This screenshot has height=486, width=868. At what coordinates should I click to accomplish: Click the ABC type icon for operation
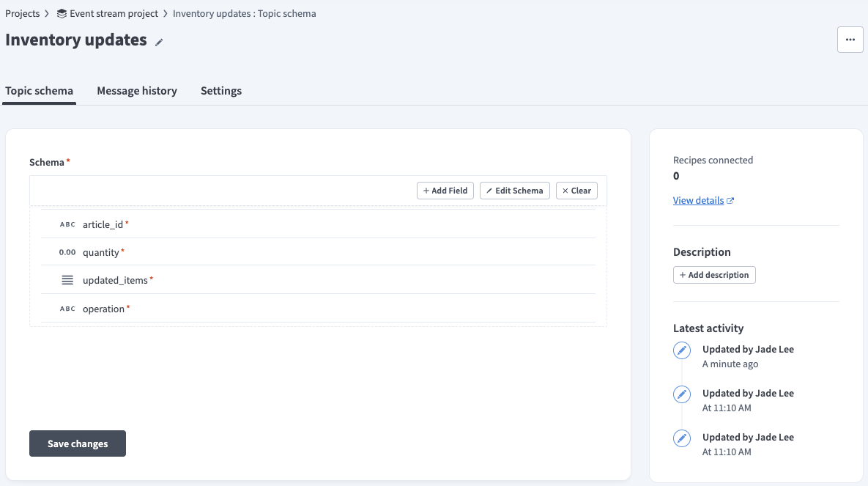click(67, 309)
